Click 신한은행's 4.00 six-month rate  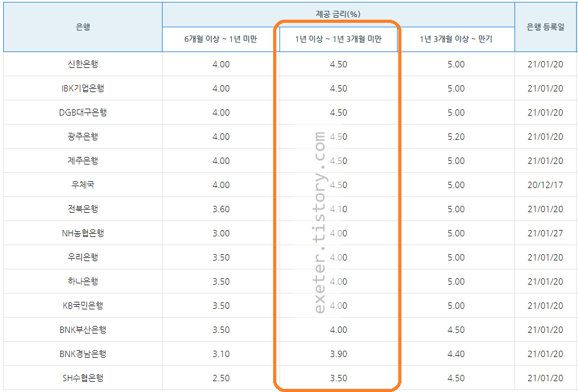coord(221,64)
